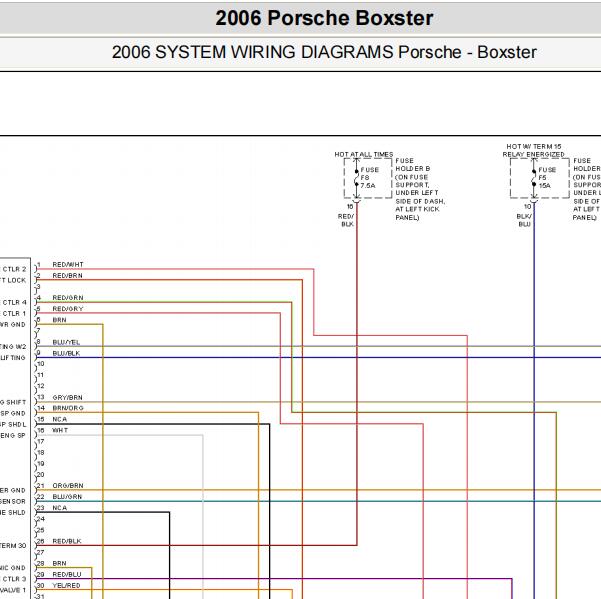The width and height of the screenshot is (601, 599).
Task: Select the "ORG/BRN" wire label at pin 21
Action: click(x=68, y=486)
